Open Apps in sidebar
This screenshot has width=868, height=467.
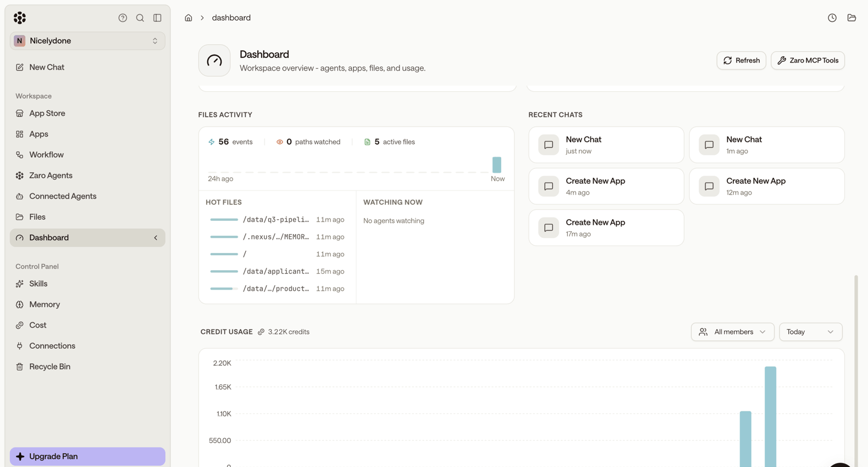[x=87, y=134]
